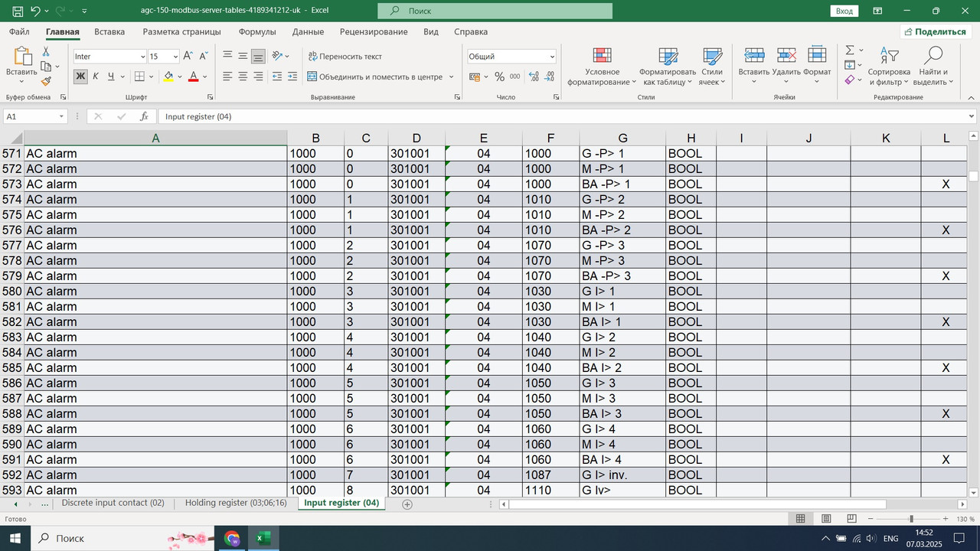
Task: Click the Fill down arrow icon
Action: pos(850,65)
